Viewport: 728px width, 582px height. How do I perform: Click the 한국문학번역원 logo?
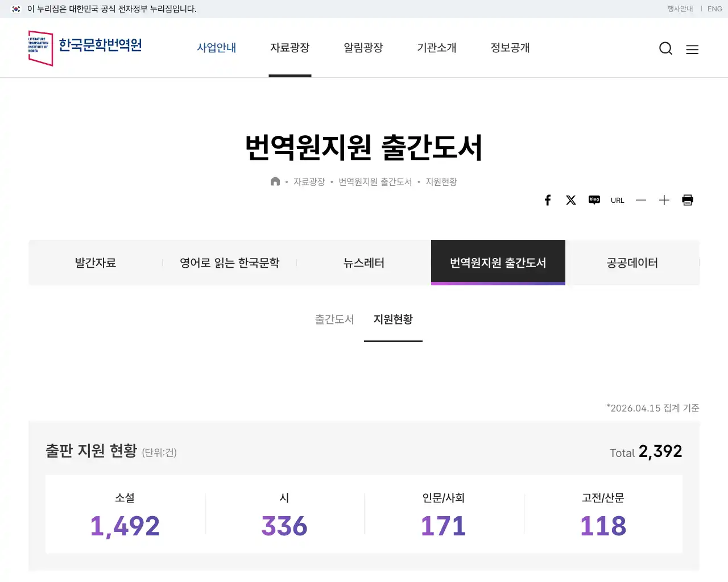click(x=85, y=48)
